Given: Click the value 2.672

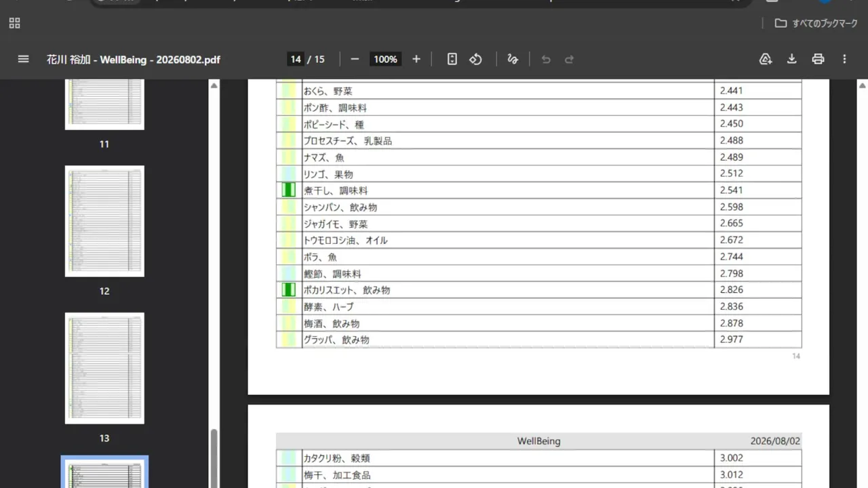Looking at the screenshot, I should 732,240.
